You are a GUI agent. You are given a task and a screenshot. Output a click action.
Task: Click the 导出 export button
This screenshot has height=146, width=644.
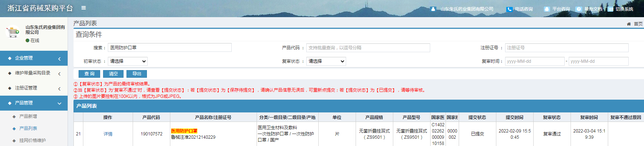pyautogui.click(x=137, y=74)
